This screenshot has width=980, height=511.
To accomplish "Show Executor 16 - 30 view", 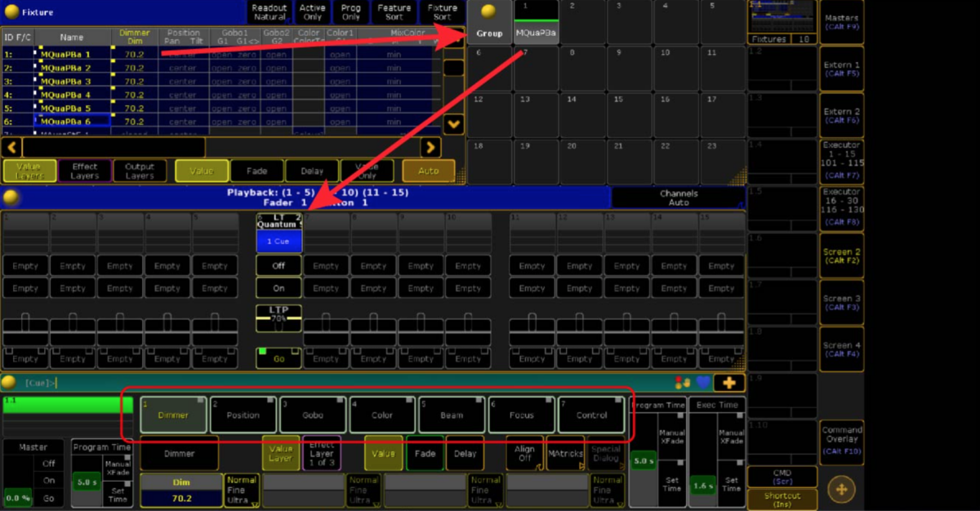I will pos(841,208).
